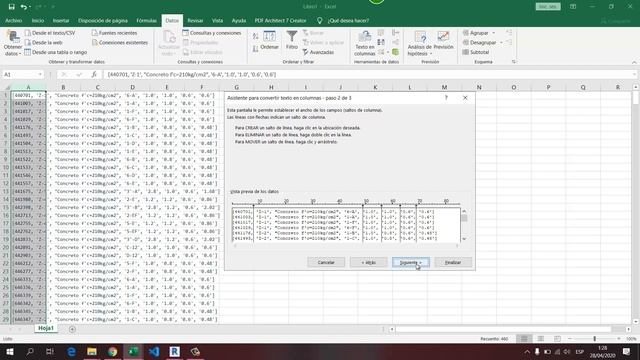Open Revit from the taskbar
This screenshot has height=360, width=640.
click(x=174, y=351)
